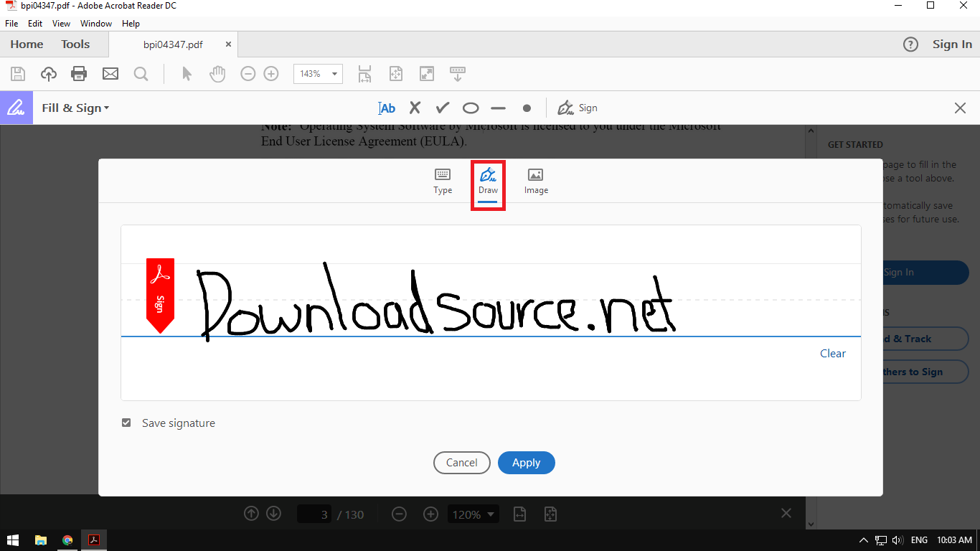Click the Save file icon
The height and width of the screenshot is (551, 980).
[x=18, y=73]
